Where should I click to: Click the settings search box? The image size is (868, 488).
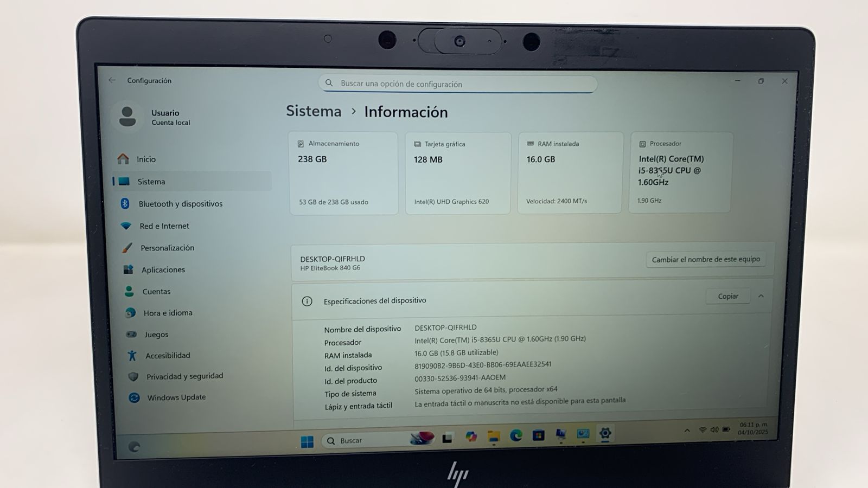457,84
